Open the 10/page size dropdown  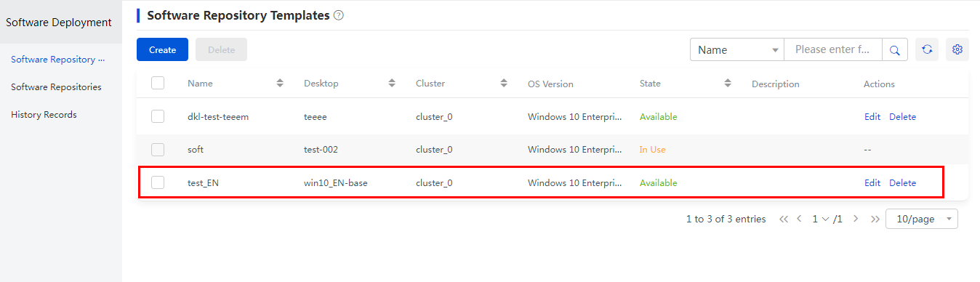(922, 219)
